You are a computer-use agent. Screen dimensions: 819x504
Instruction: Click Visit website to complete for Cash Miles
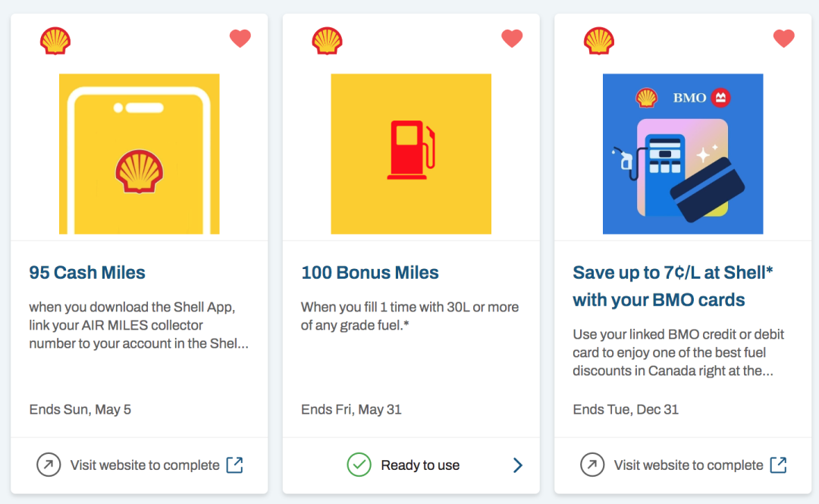click(145, 465)
